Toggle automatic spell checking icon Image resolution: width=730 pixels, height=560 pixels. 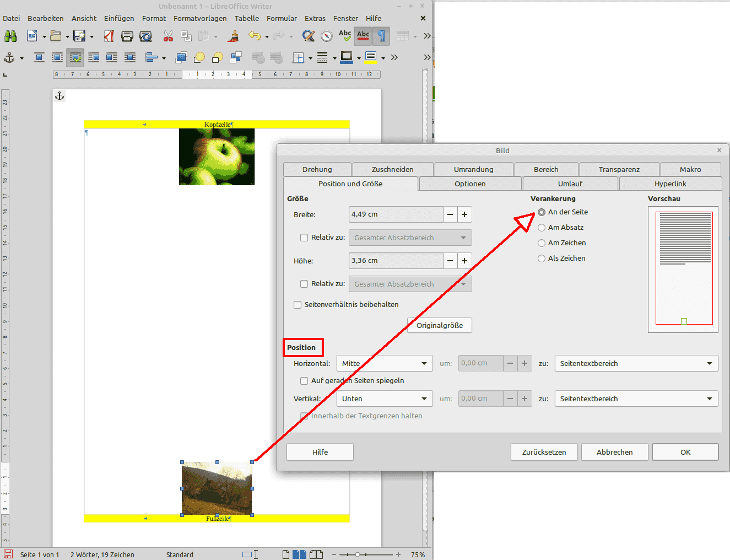tap(363, 36)
